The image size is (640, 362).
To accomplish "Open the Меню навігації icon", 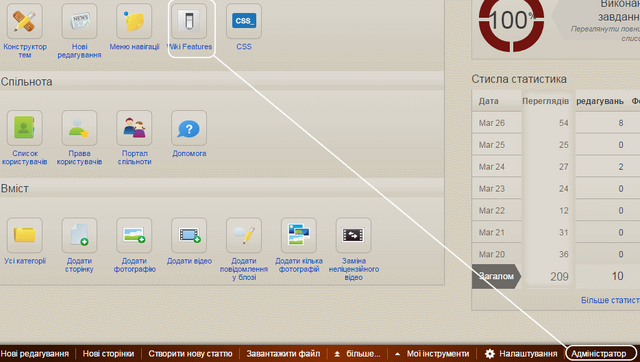I will 134,21.
